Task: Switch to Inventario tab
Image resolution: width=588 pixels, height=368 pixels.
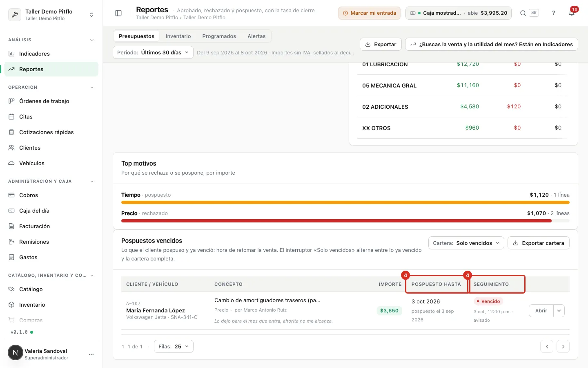Action: coord(178,36)
